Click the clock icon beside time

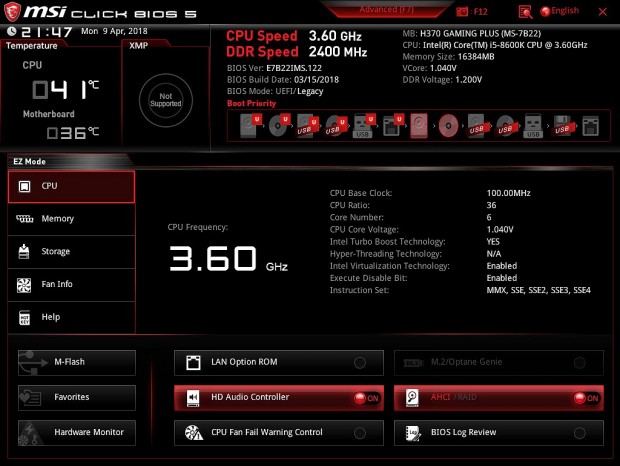[x=12, y=31]
